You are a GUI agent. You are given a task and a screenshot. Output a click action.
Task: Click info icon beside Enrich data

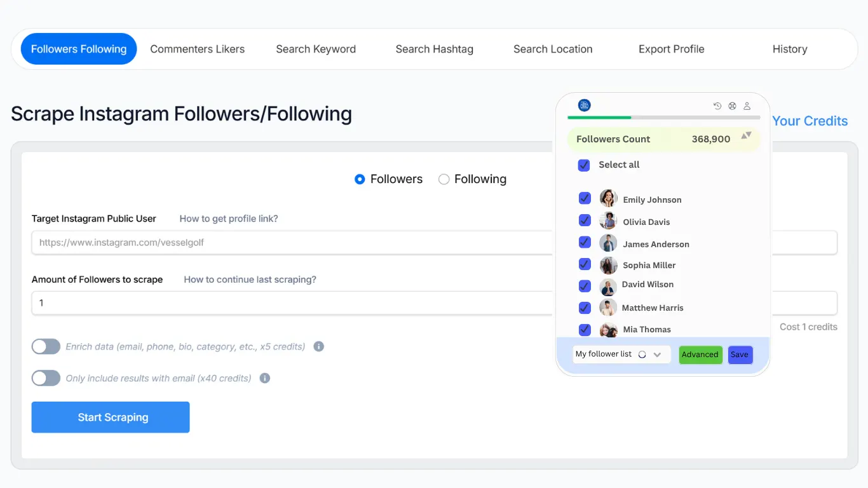coord(319,347)
